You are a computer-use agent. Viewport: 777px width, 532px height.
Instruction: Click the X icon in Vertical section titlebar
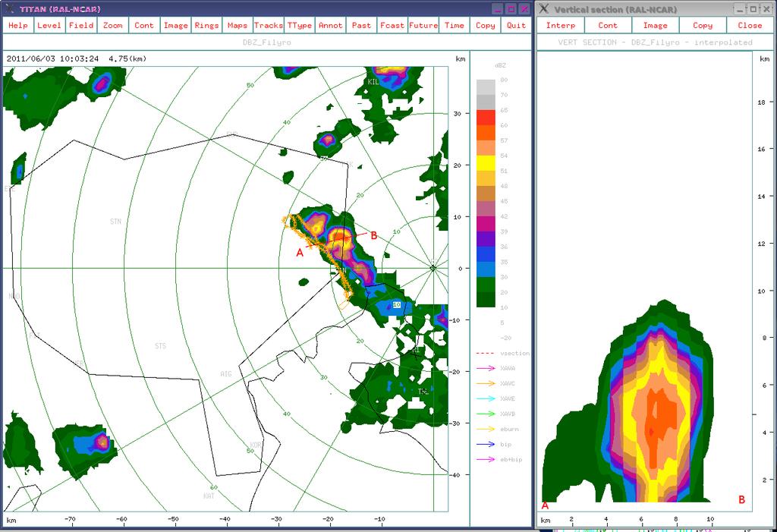tap(544, 9)
